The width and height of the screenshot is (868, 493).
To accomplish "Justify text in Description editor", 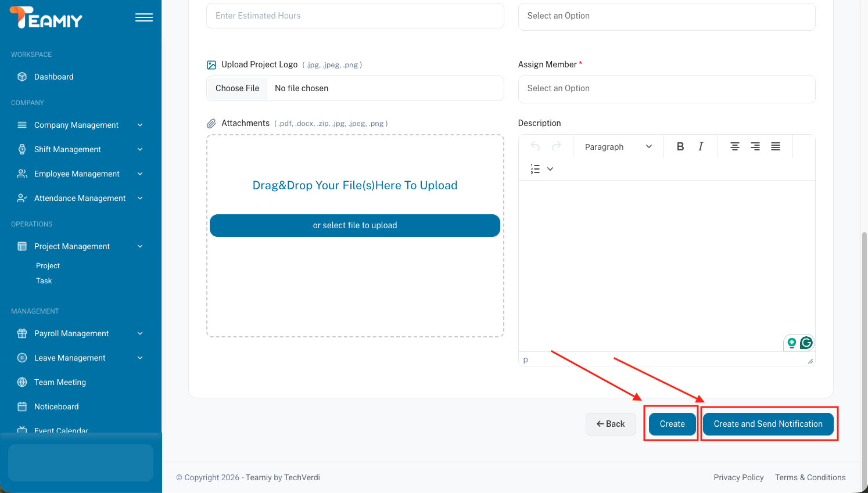I will point(775,147).
